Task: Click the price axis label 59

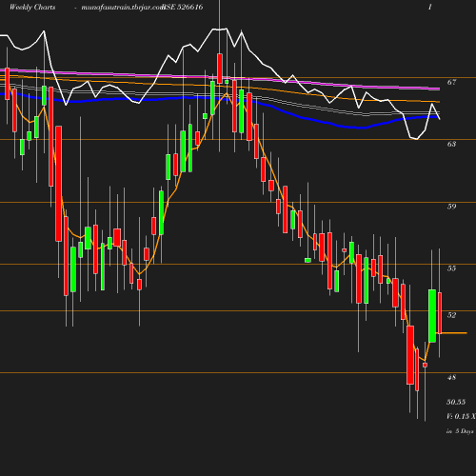Action: point(451,207)
